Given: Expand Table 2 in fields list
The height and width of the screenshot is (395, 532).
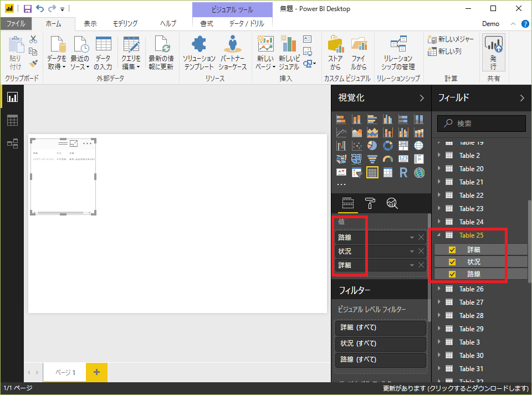Looking at the screenshot, I should click(439, 155).
